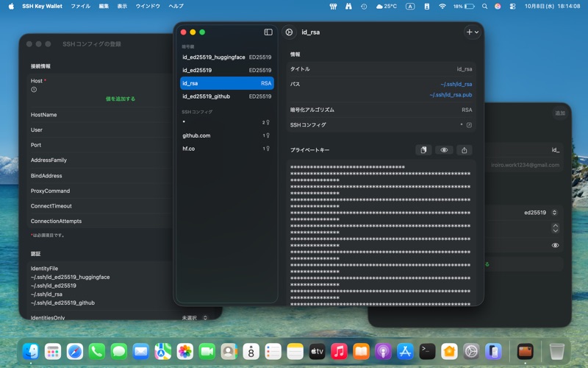
Task: Click the HostName field in config window
Action: [x=101, y=115]
